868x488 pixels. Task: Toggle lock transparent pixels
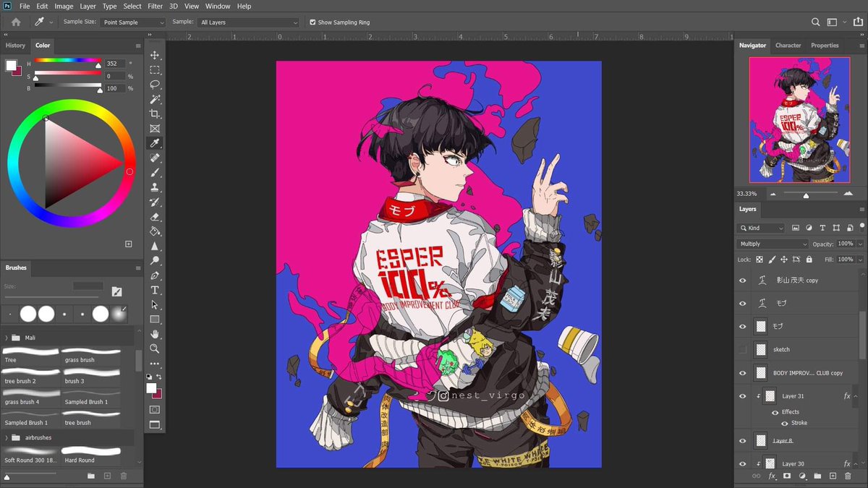(x=759, y=260)
